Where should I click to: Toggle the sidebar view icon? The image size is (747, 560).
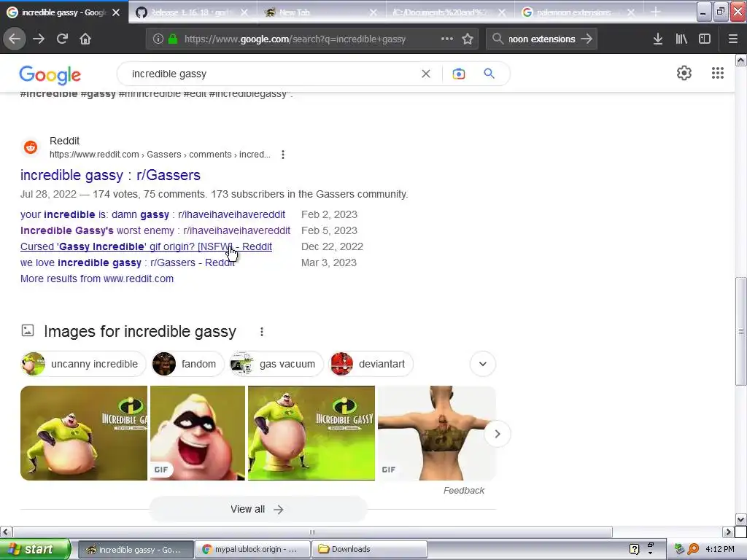point(705,39)
